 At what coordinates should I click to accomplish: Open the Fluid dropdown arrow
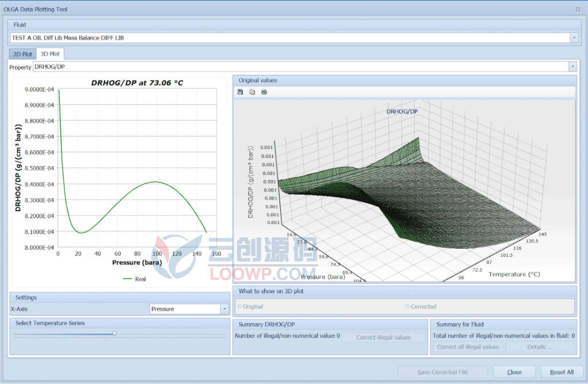(574, 37)
